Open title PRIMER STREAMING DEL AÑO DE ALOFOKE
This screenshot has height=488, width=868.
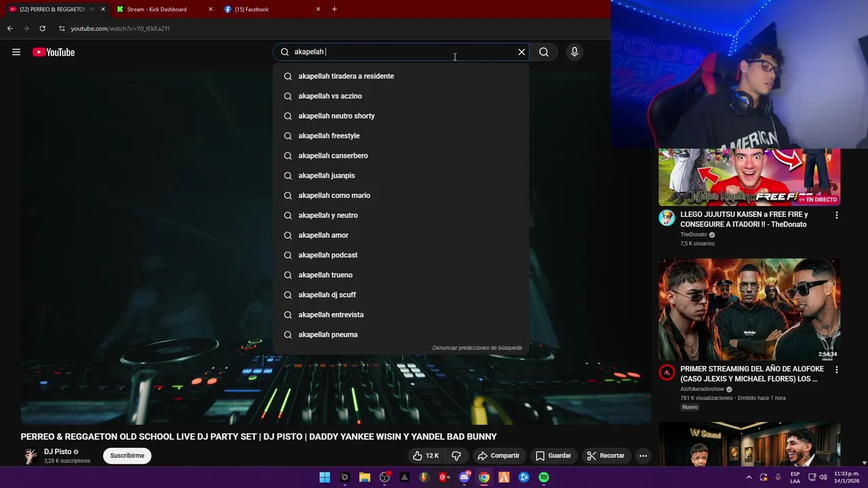point(752,373)
